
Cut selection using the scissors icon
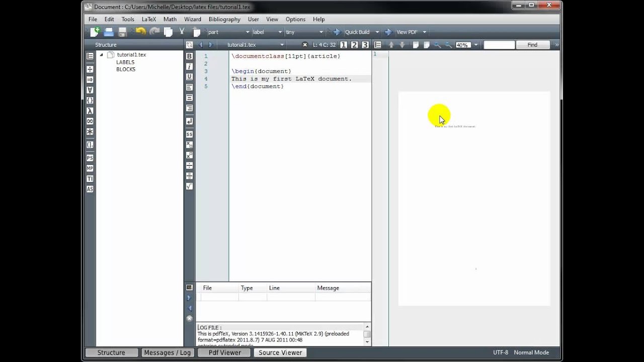pyautogui.click(x=182, y=32)
